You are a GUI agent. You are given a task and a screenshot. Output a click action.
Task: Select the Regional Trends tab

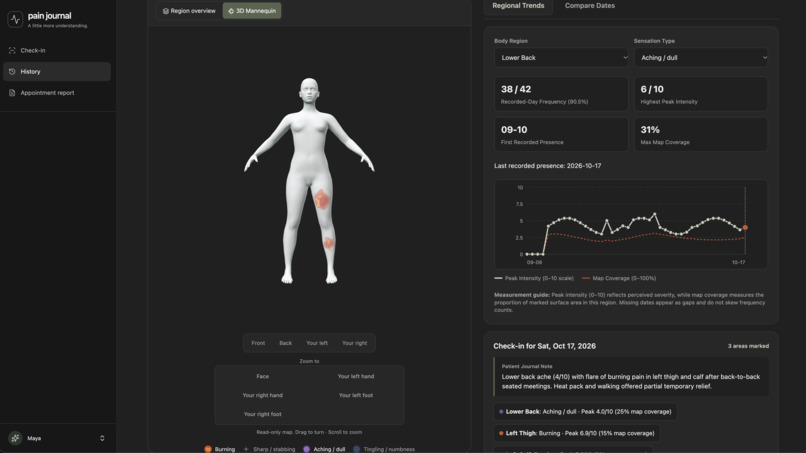click(x=518, y=6)
